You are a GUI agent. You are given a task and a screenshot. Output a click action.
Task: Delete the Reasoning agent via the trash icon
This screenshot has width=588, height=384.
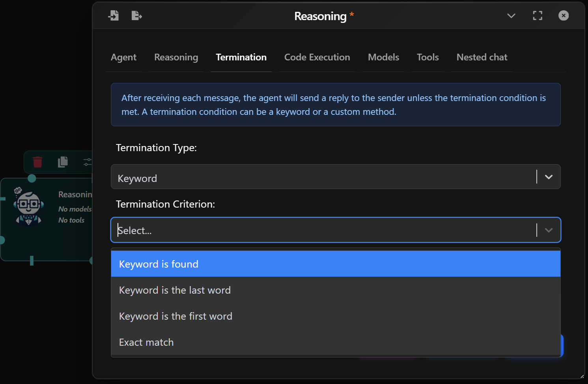37,162
